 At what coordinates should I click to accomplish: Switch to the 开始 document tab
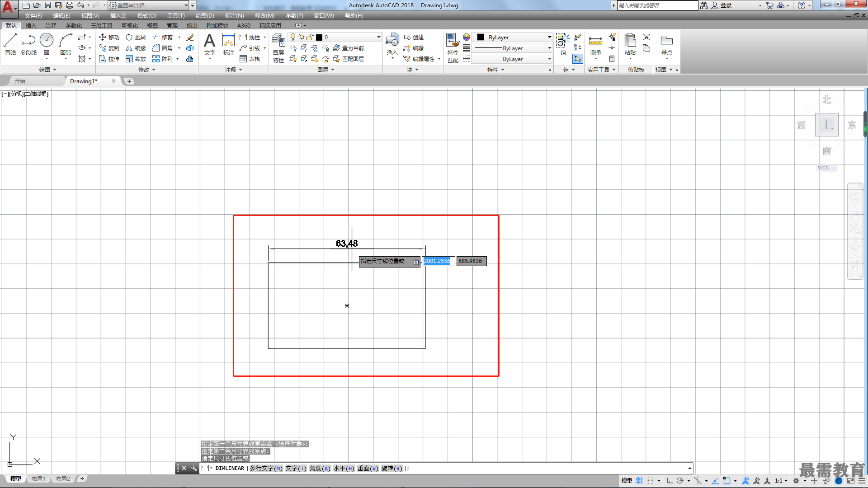click(x=19, y=81)
